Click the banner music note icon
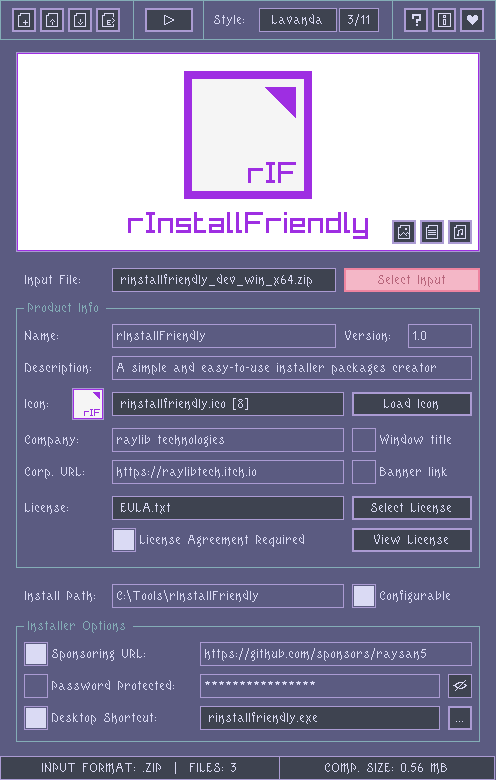Screen dimensions: 496x780 [460, 232]
